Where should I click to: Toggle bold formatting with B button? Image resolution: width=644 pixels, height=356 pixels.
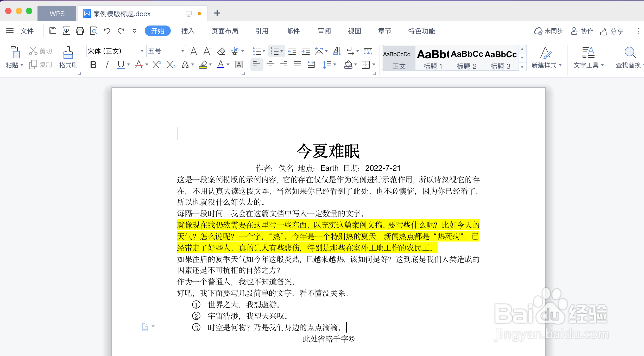click(x=93, y=65)
